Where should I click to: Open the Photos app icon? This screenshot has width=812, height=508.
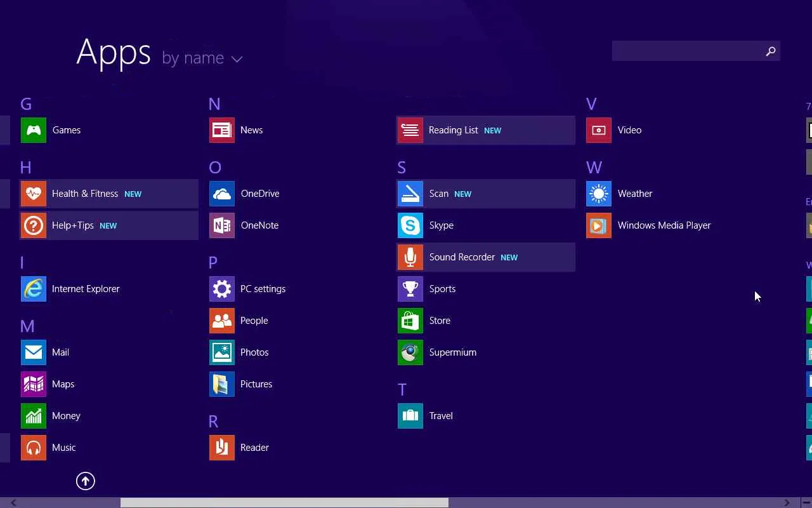pos(222,352)
